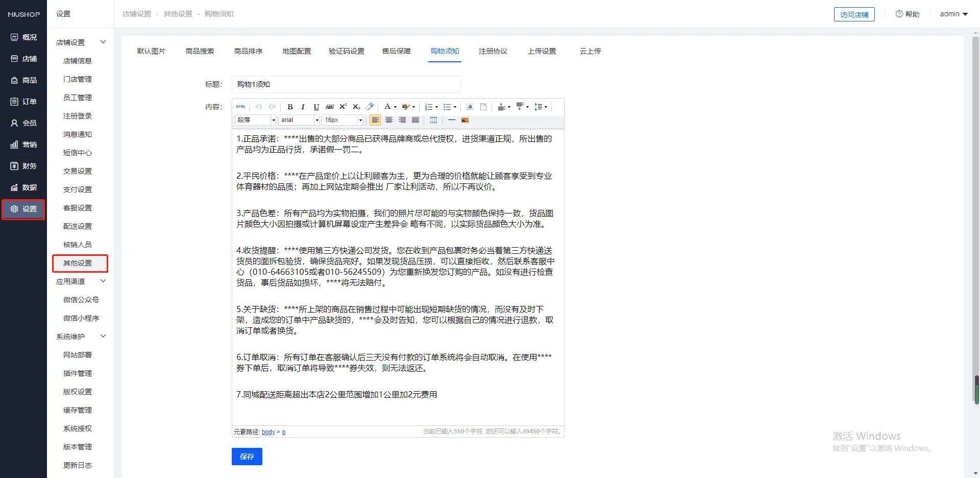The width and height of the screenshot is (980, 478).
Task: Insert a table via the table icon
Action: (x=433, y=120)
